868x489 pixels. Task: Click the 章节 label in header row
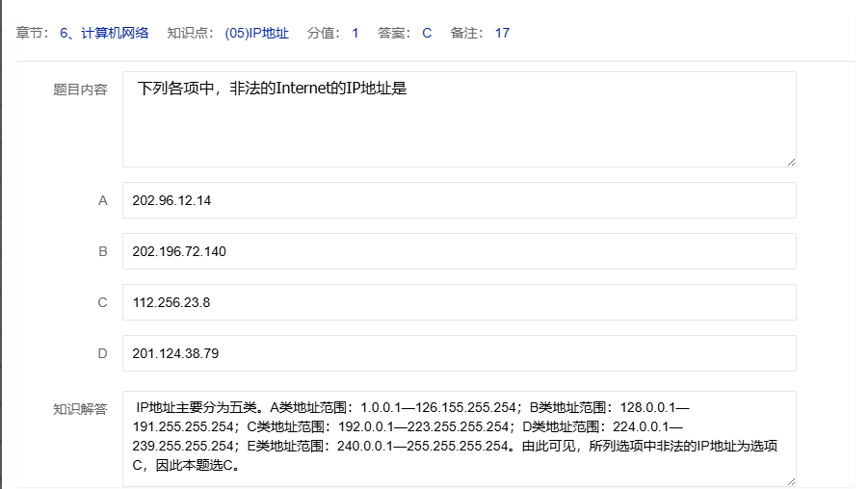point(29,33)
